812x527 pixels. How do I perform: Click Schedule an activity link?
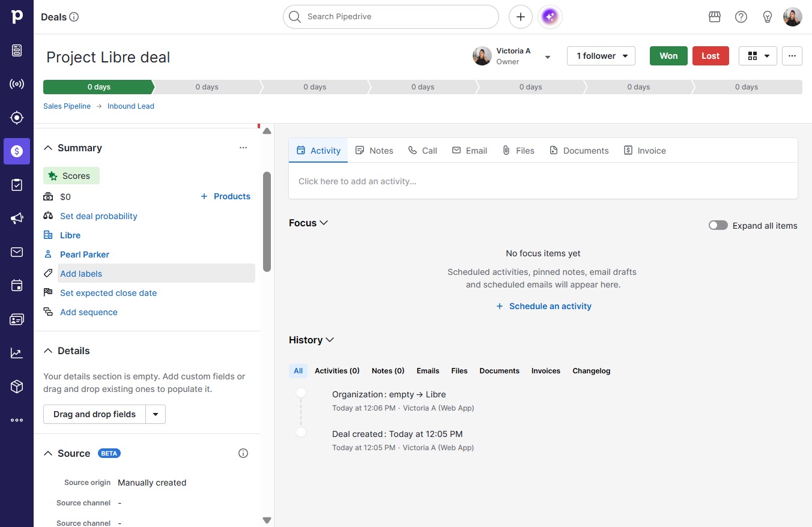point(544,306)
